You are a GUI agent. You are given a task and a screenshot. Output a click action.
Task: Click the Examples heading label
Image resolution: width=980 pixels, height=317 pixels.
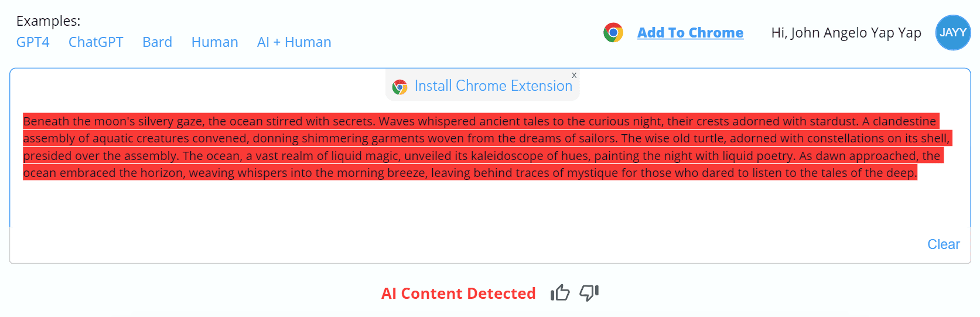49,21
